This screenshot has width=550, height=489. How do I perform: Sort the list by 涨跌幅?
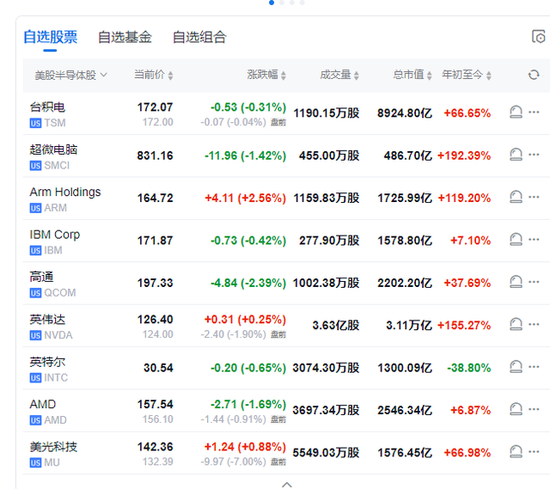pos(267,75)
